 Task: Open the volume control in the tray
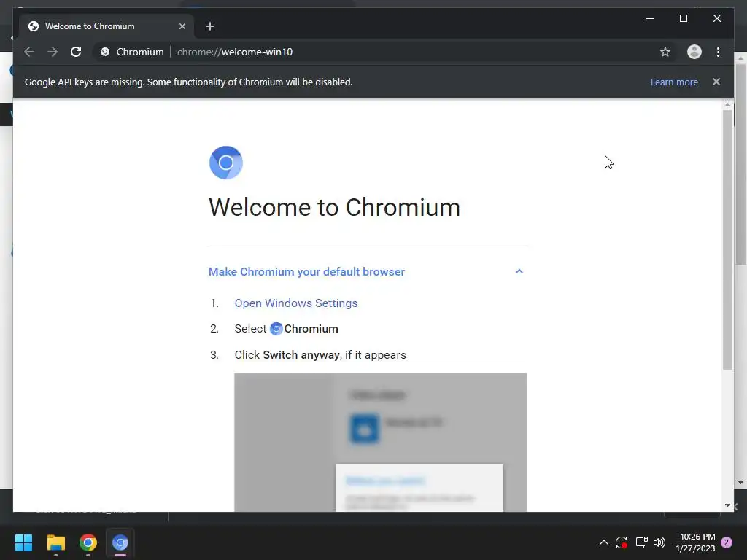point(659,542)
